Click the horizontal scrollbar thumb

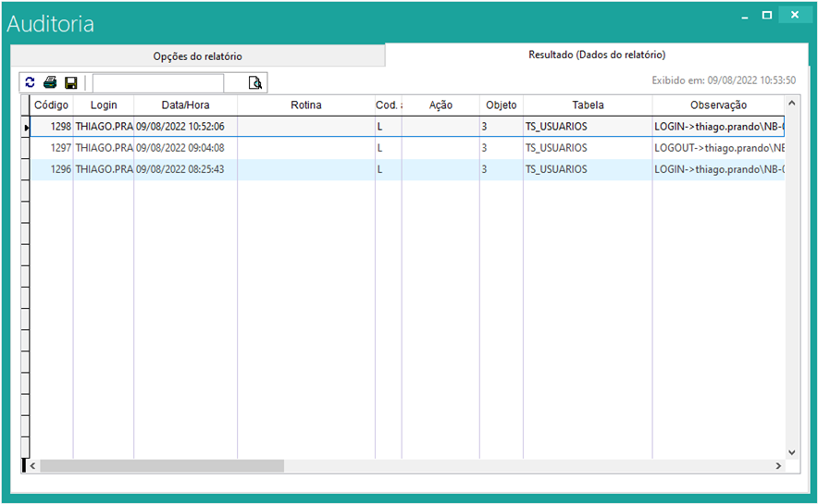[161, 466]
